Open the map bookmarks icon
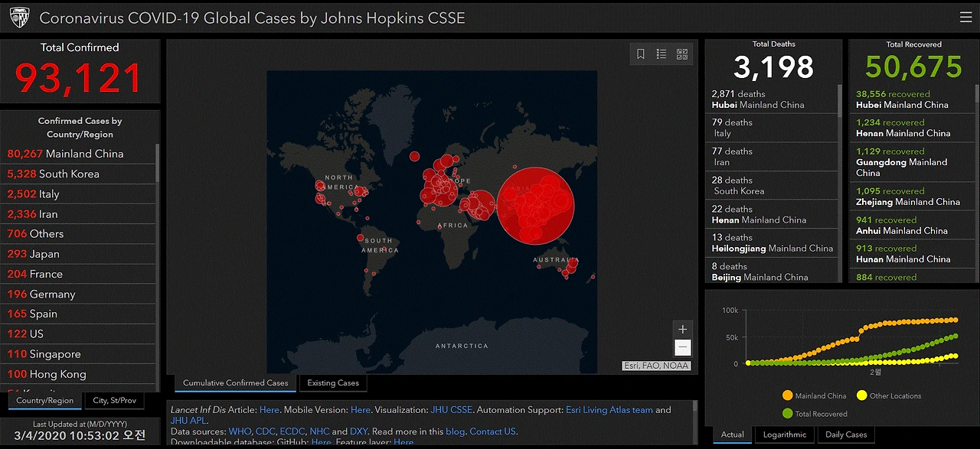Screen dimensions: 980x449 pyautogui.click(x=641, y=54)
